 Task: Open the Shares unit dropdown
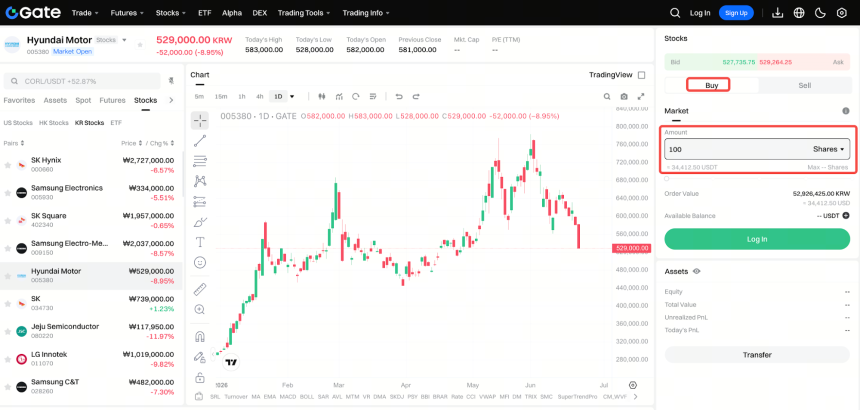click(x=828, y=149)
